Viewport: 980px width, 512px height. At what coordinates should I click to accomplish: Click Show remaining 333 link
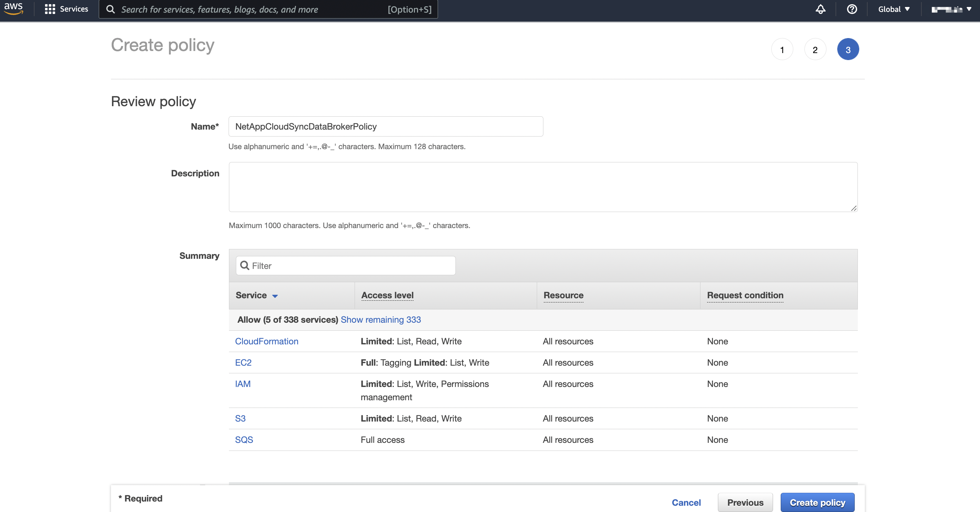tap(380, 319)
